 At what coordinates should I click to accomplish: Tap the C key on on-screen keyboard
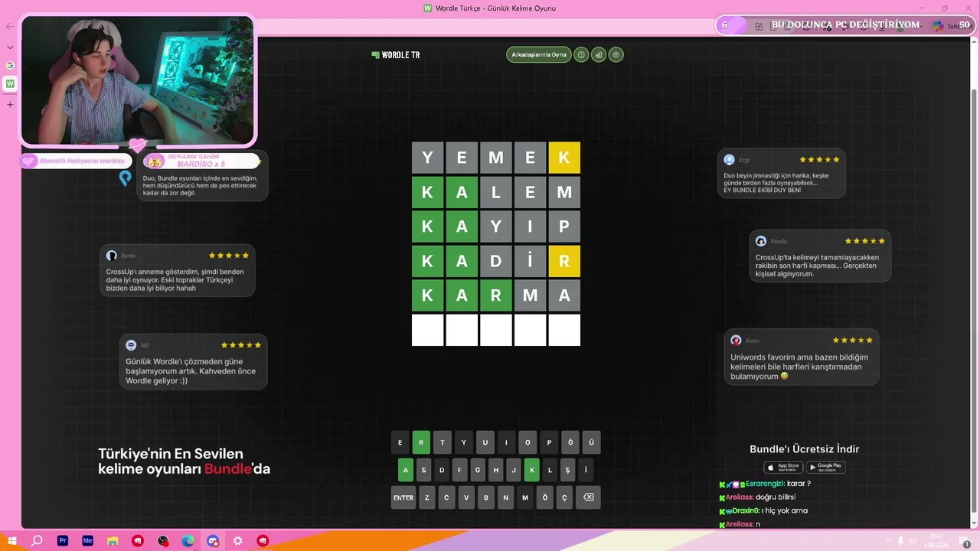tap(447, 497)
